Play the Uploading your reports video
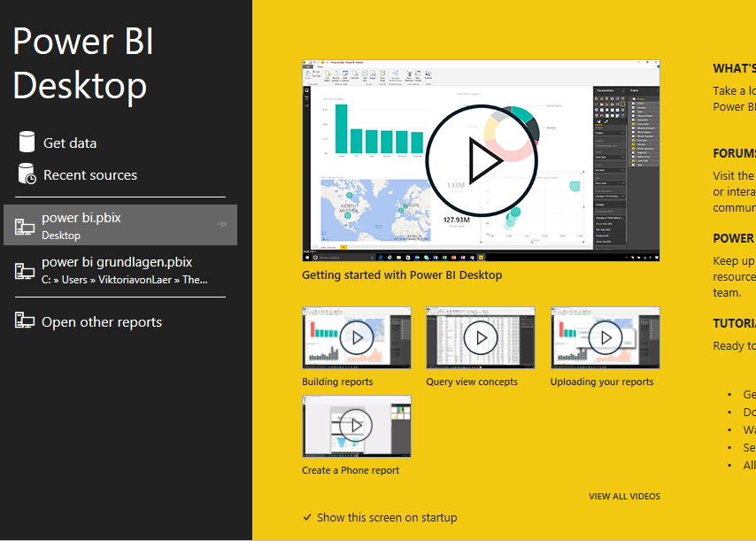756x541 pixels. coord(605,337)
